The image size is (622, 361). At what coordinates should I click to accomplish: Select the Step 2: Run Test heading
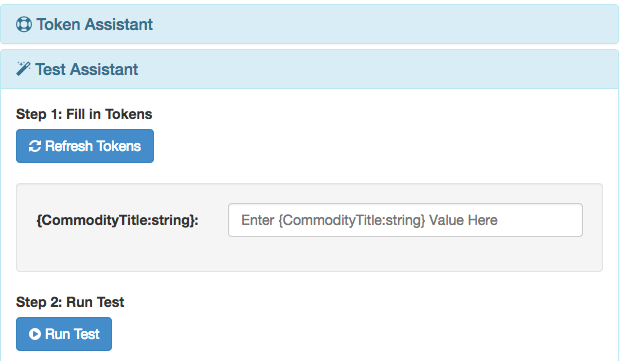tap(70, 302)
